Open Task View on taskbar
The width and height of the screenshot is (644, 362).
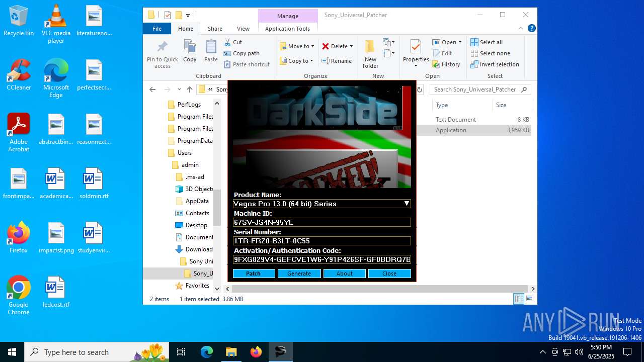[181, 352]
